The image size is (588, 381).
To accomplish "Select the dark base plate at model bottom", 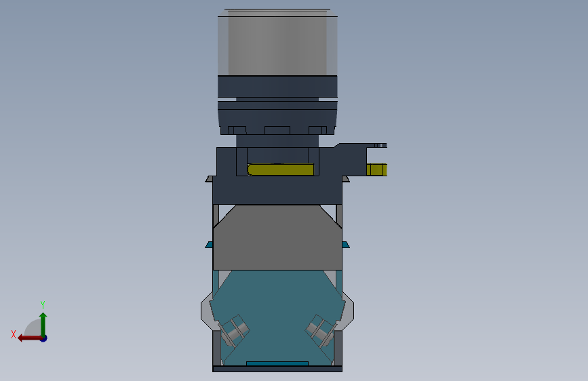I will (x=277, y=369).
